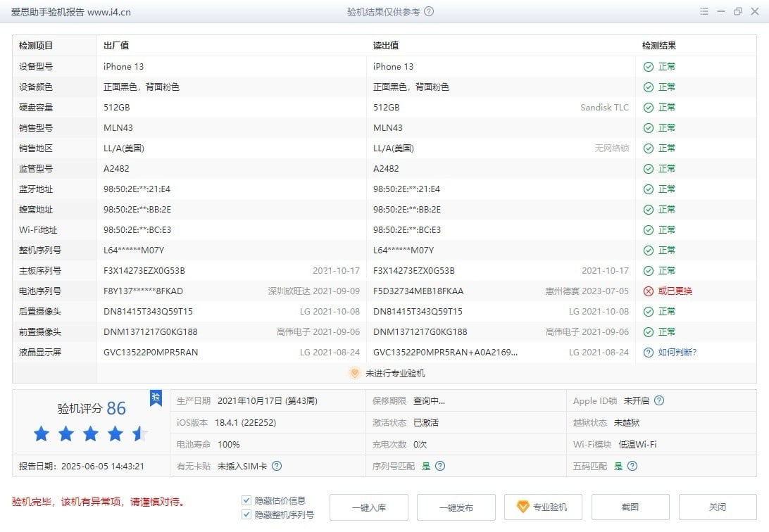This screenshot has height=532, width=769.
Task: Click the warning 验机完毕，该机有异常项 text
Action: click(98, 502)
